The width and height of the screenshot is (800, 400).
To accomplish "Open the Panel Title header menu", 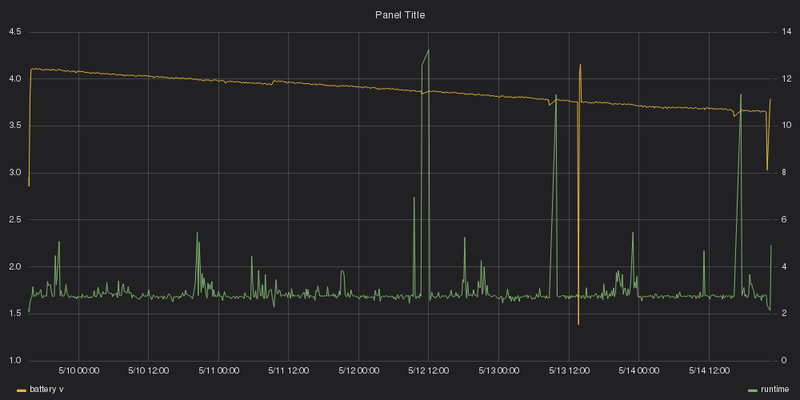I will pyautogui.click(x=400, y=15).
